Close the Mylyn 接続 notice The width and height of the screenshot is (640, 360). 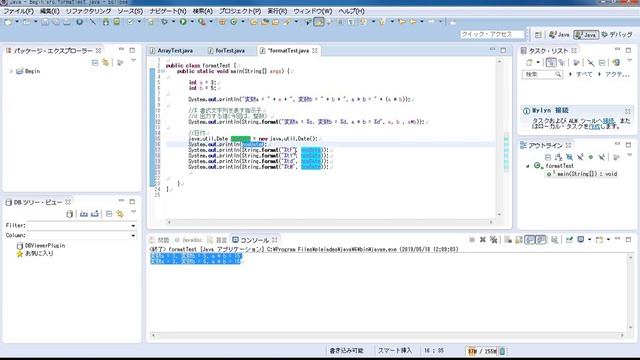click(628, 111)
